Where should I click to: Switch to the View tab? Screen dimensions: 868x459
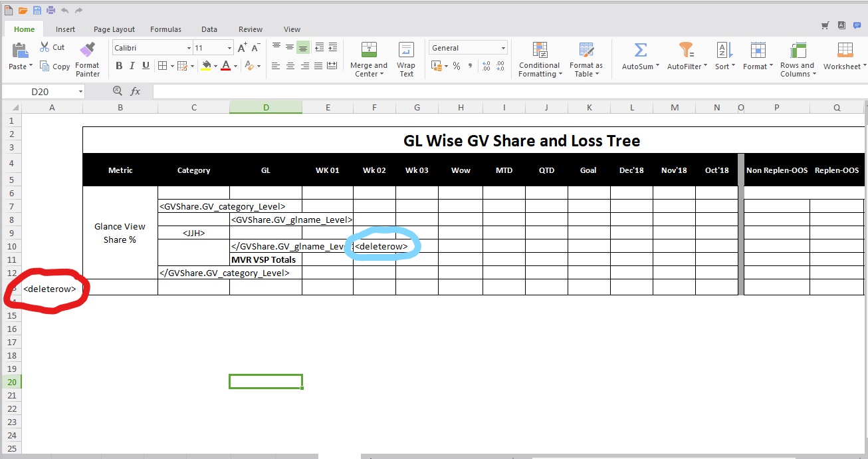[292, 29]
